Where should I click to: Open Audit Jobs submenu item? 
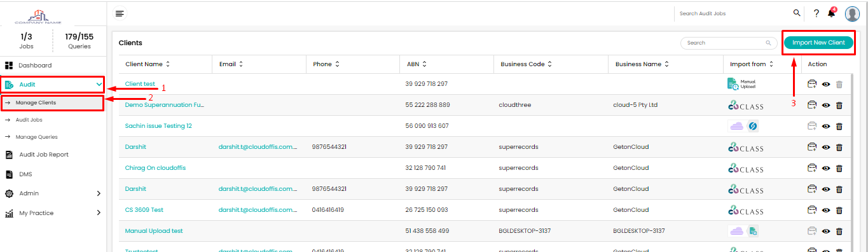point(29,120)
